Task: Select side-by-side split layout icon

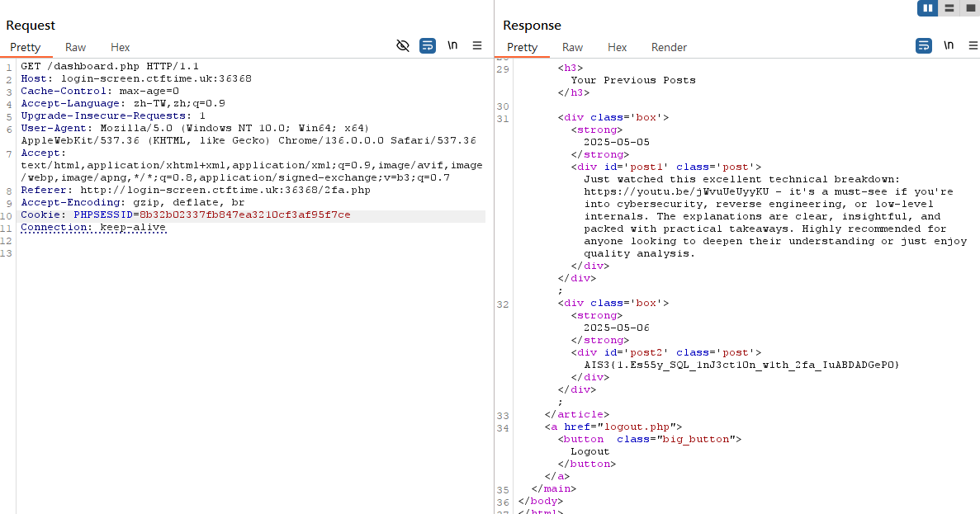Action: (927, 8)
